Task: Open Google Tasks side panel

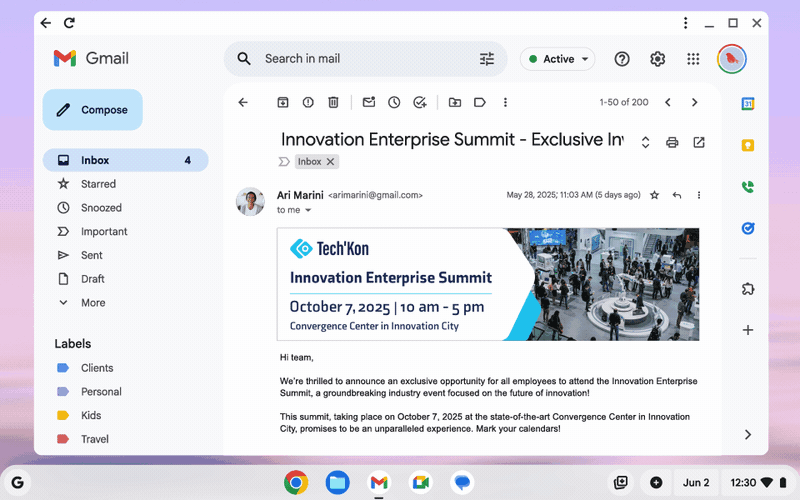Action: click(x=748, y=228)
